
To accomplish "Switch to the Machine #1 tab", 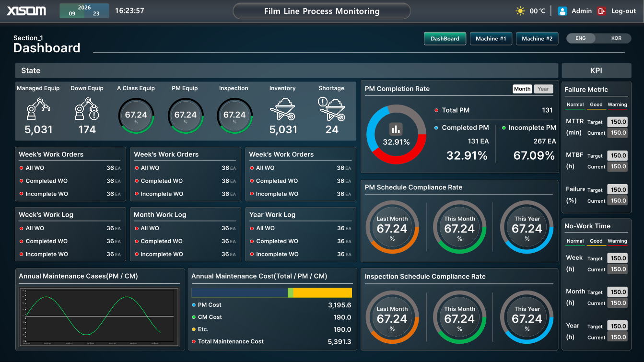I will (x=491, y=38).
